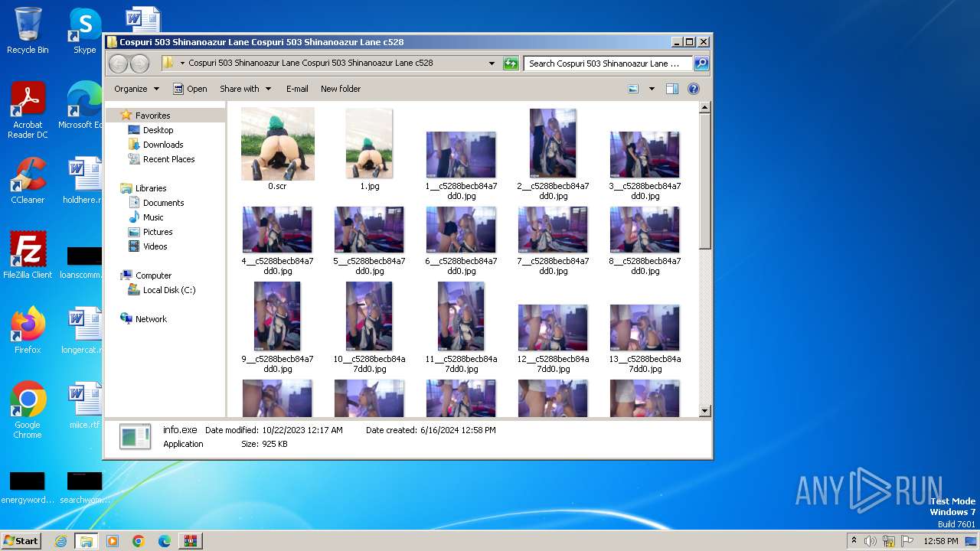Select file 13__c5288becb84a7dd0.jpg
Image resolution: width=980 pixels, height=551 pixels.
coord(645,338)
